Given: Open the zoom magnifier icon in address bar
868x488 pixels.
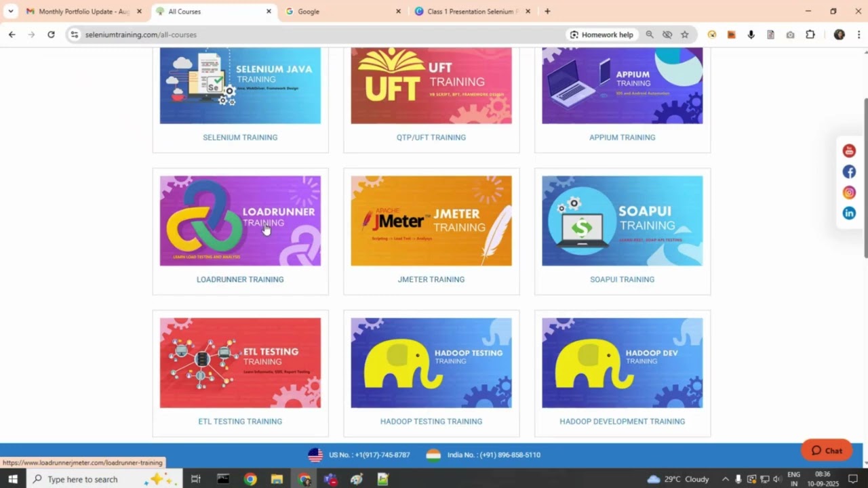Looking at the screenshot, I should click(650, 35).
